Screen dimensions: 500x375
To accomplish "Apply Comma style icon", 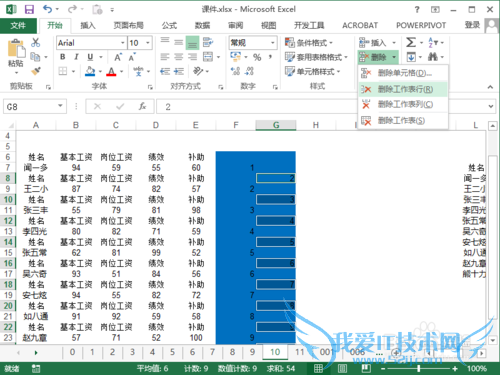I will click(270, 57).
